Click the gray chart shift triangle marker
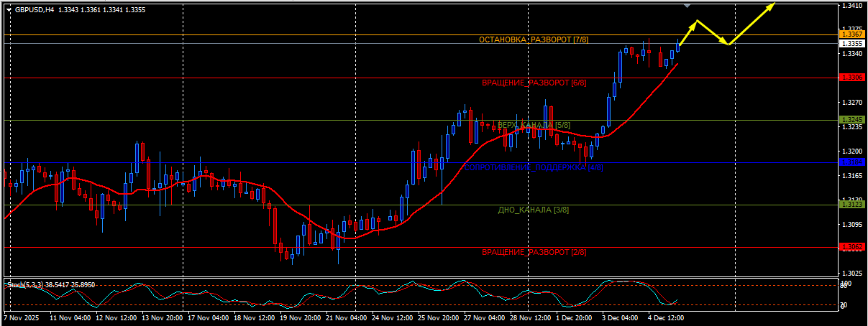 pyautogui.click(x=687, y=5)
